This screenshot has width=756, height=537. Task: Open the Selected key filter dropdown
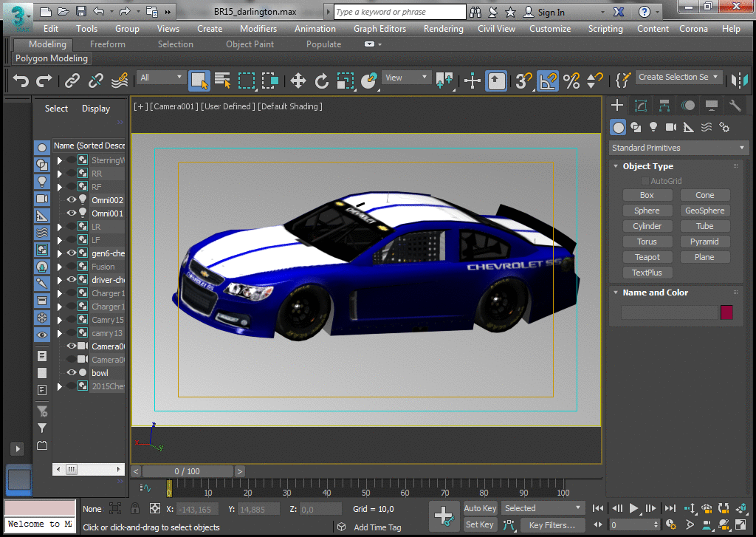click(x=543, y=508)
